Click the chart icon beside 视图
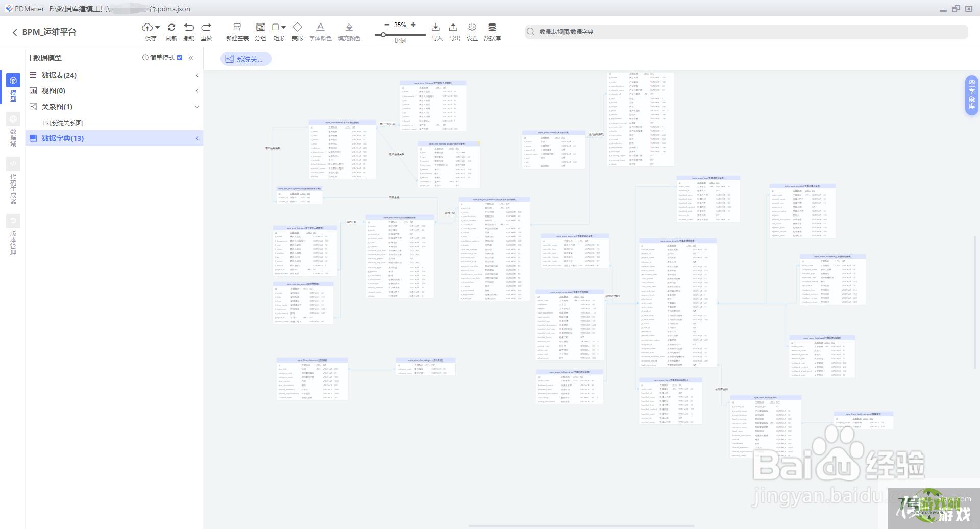Image resolution: width=980 pixels, height=529 pixels. (x=33, y=91)
